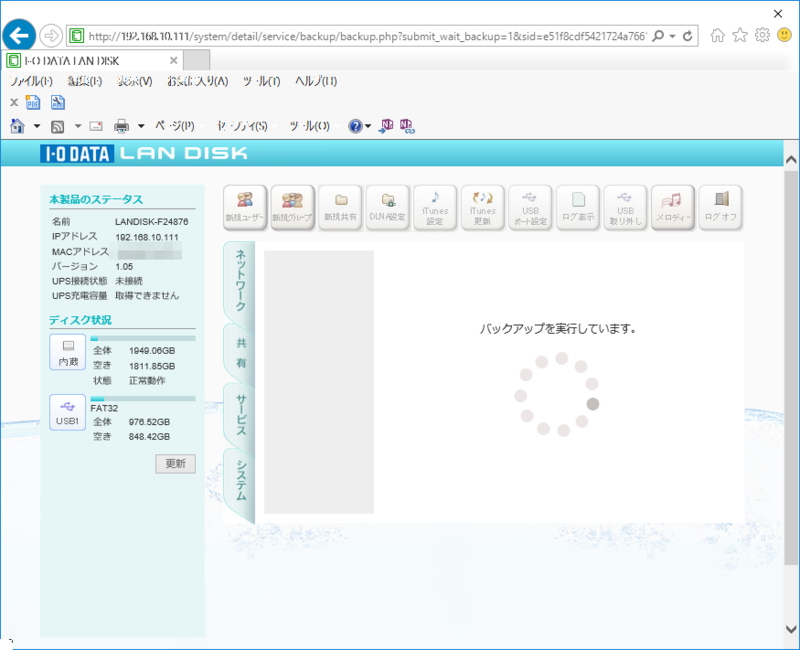Click the RSS feeds icon
800x650 pixels.
(x=58, y=127)
